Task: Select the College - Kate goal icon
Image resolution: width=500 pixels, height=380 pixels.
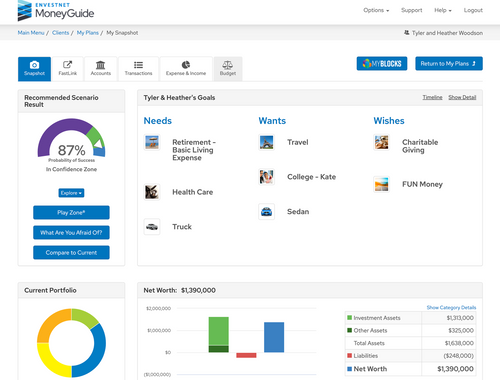Action: pyautogui.click(x=267, y=177)
